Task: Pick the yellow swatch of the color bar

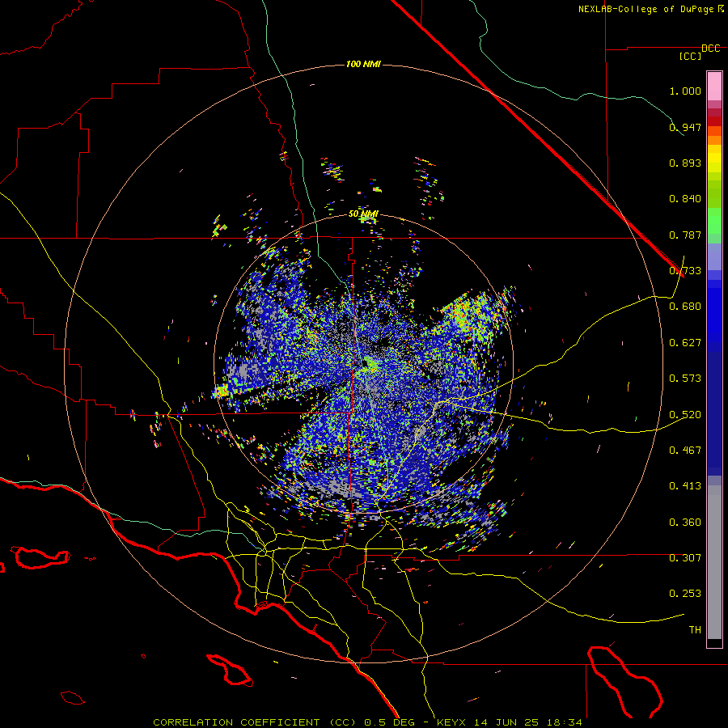Action: pyautogui.click(x=714, y=159)
